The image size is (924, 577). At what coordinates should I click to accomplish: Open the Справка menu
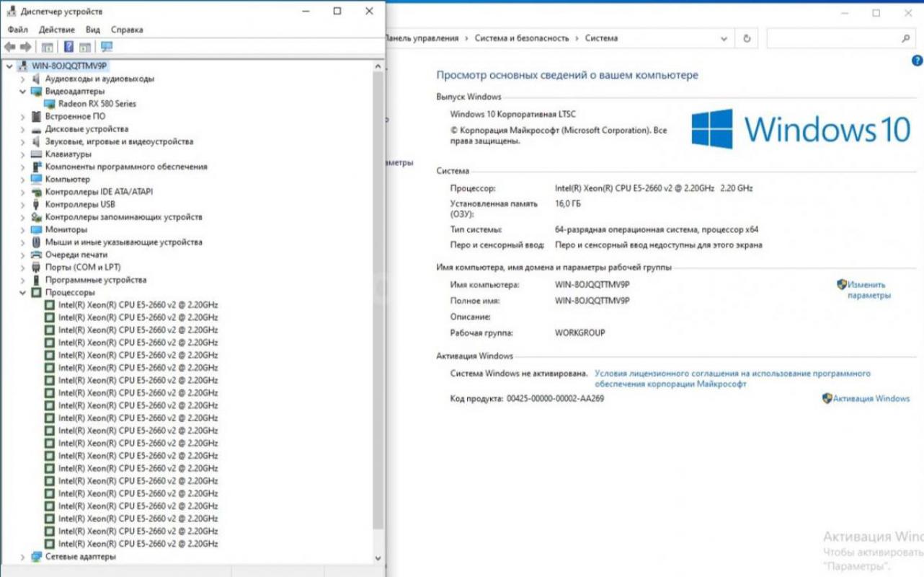point(127,30)
